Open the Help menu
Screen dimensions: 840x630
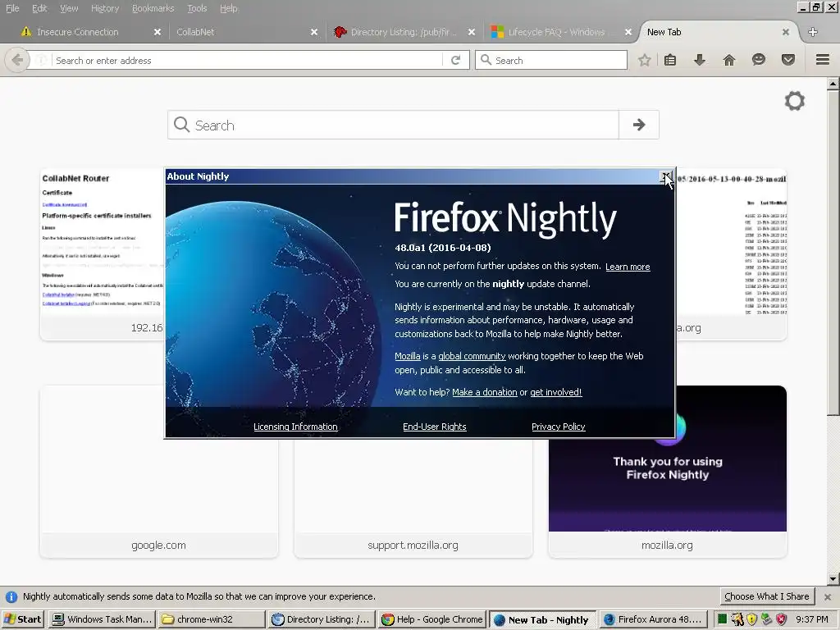pyautogui.click(x=229, y=8)
